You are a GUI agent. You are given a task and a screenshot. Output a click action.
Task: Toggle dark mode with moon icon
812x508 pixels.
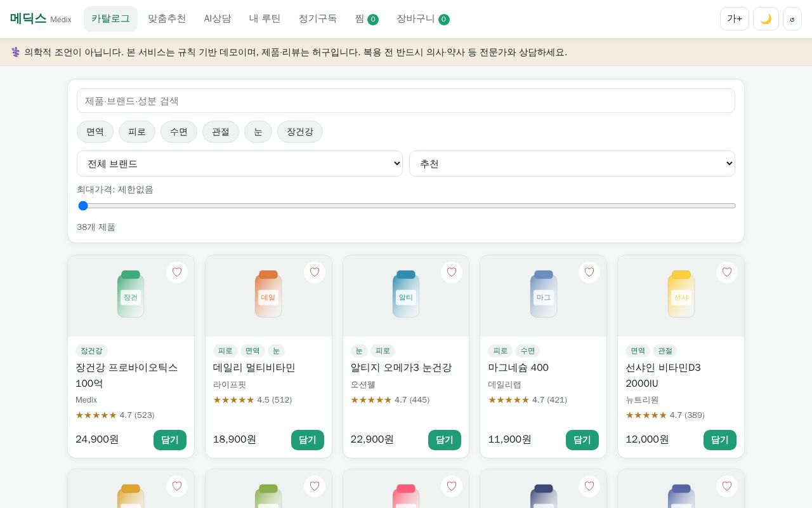point(766,19)
